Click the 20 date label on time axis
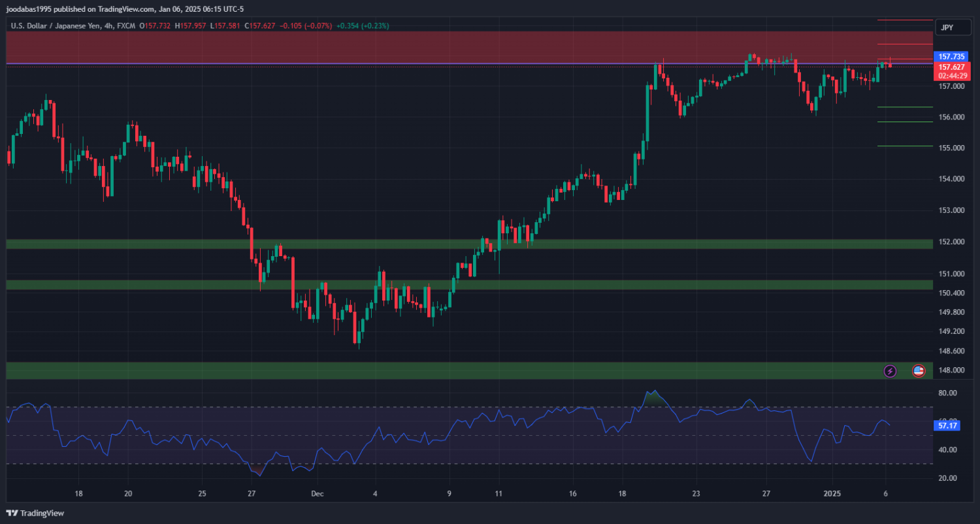The height and width of the screenshot is (524, 980). pyautogui.click(x=127, y=494)
